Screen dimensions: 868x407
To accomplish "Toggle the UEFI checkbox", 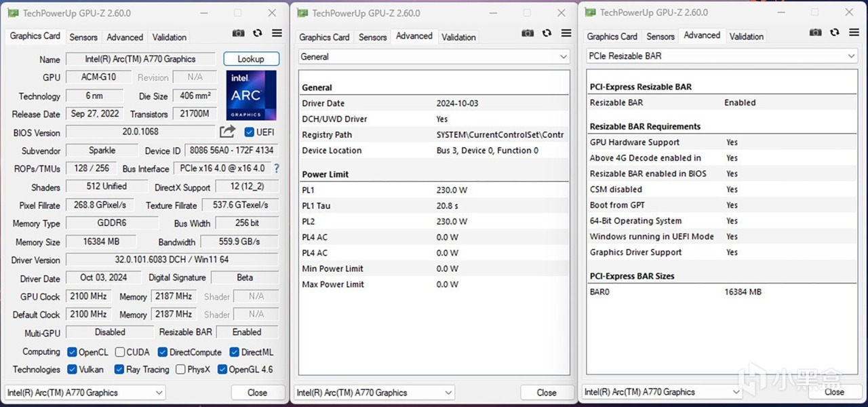I will (x=249, y=132).
